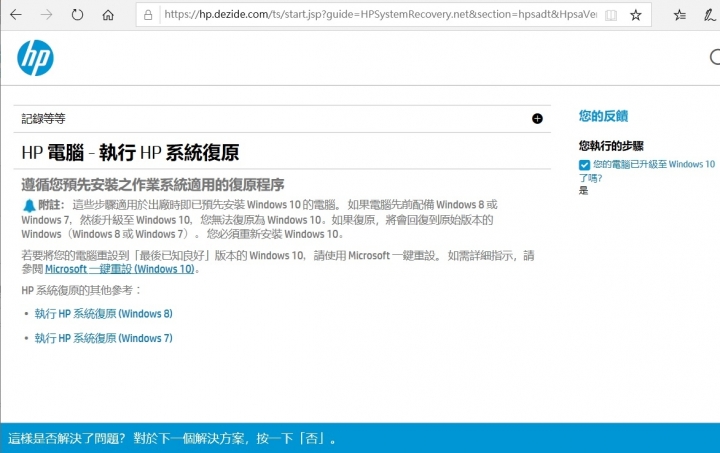Expand the 記錄等等 section plus icon
The height and width of the screenshot is (453, 720).
537,119
